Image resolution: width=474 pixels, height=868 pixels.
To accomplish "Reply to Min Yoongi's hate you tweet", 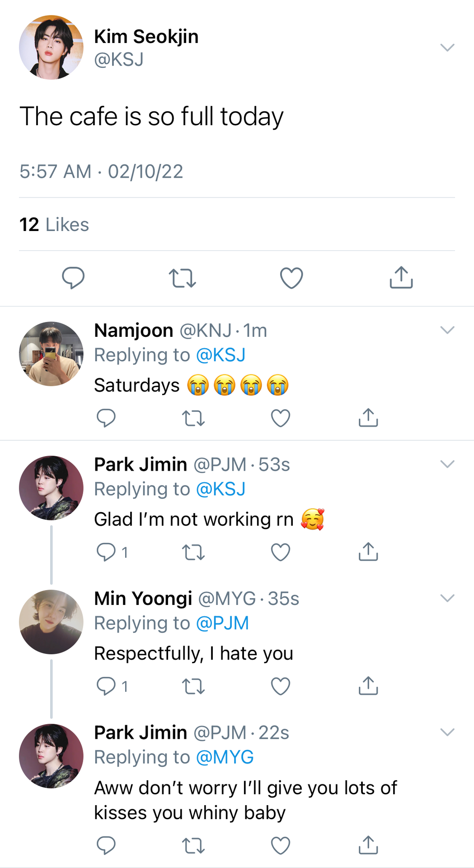I will click(x=106, y=686).
